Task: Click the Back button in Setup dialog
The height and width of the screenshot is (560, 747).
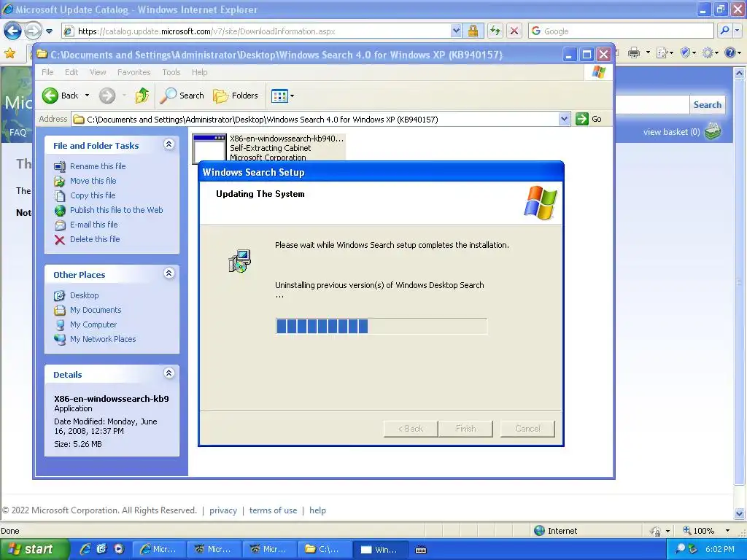Action: click(411, 429)
